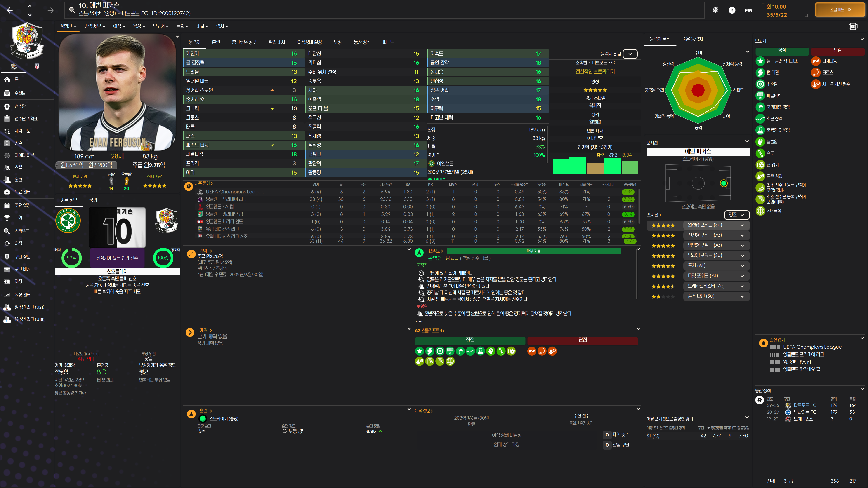Screen dimensions: 868x488
Task: Select the striker position dot on pitch
Action: [x=723, y=183]
